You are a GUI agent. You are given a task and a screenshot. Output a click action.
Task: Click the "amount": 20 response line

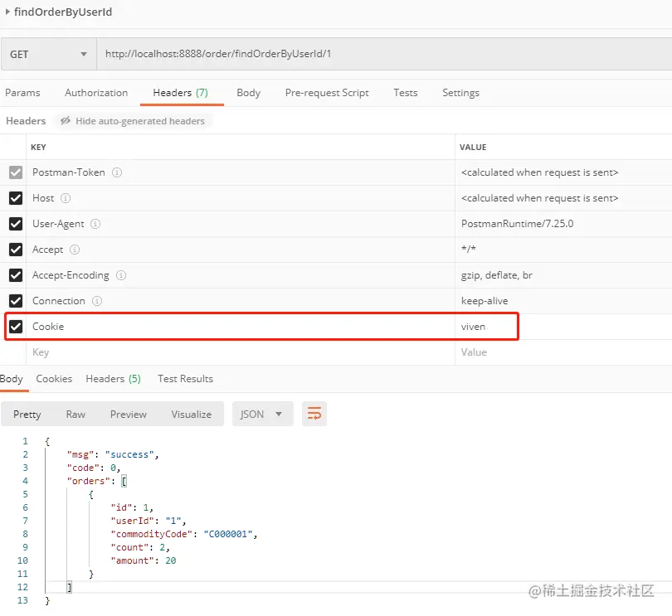(x=144, y=560)
